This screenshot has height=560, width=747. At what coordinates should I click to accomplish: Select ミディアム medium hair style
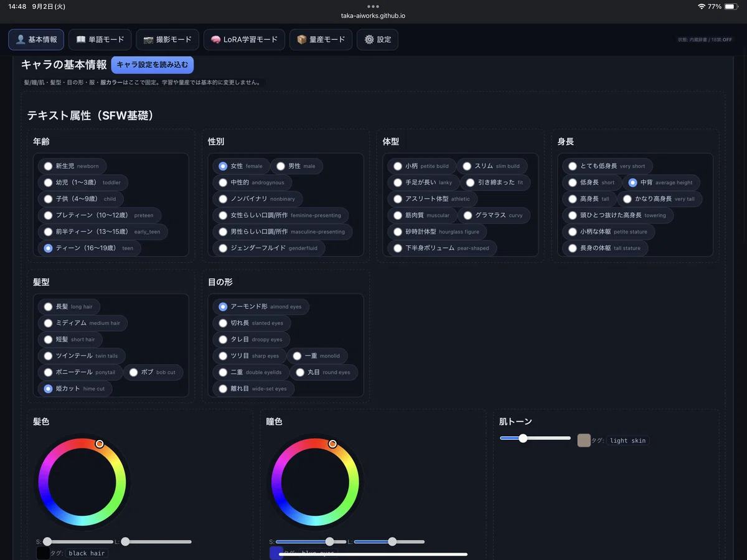click(83, 324)
